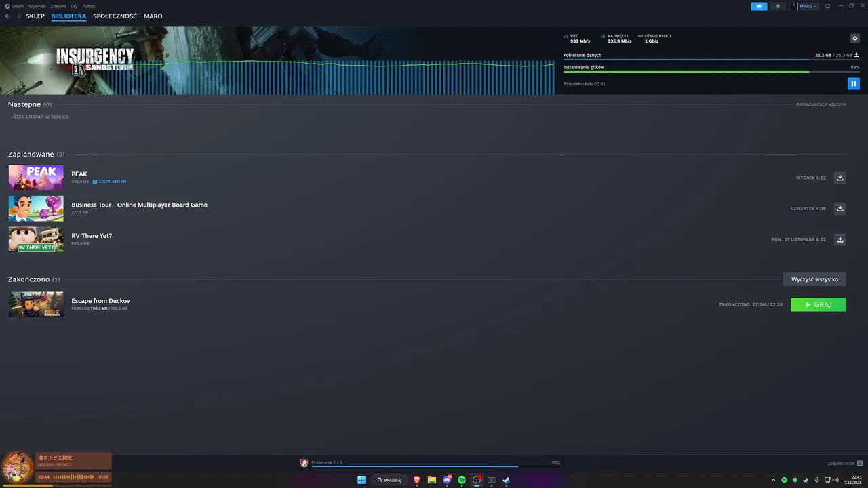Click the Wyczyść wszystko button
This screenshot has width=868, height=488.
(814, 279)
